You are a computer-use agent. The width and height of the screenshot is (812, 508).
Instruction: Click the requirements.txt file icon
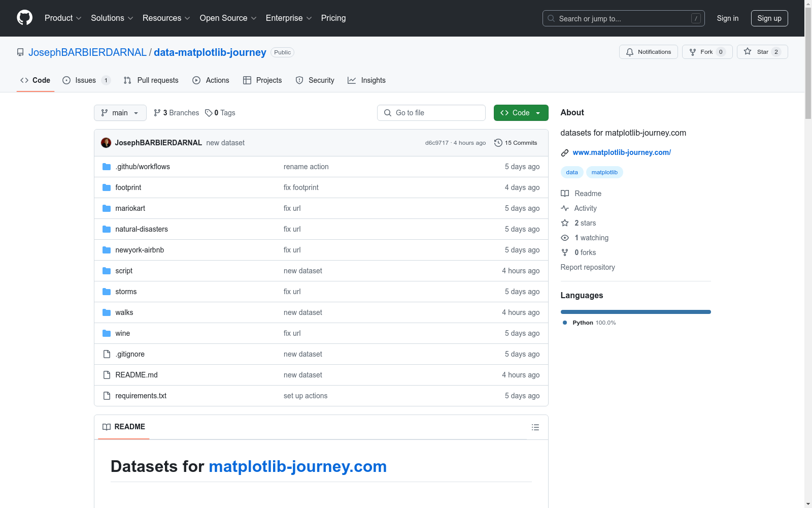[x=107, y=396]
